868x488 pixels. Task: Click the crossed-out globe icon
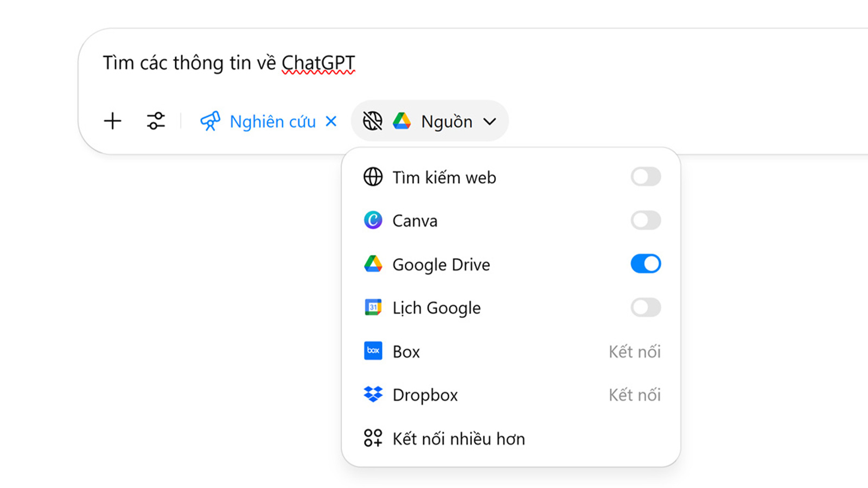coord(373,121)
